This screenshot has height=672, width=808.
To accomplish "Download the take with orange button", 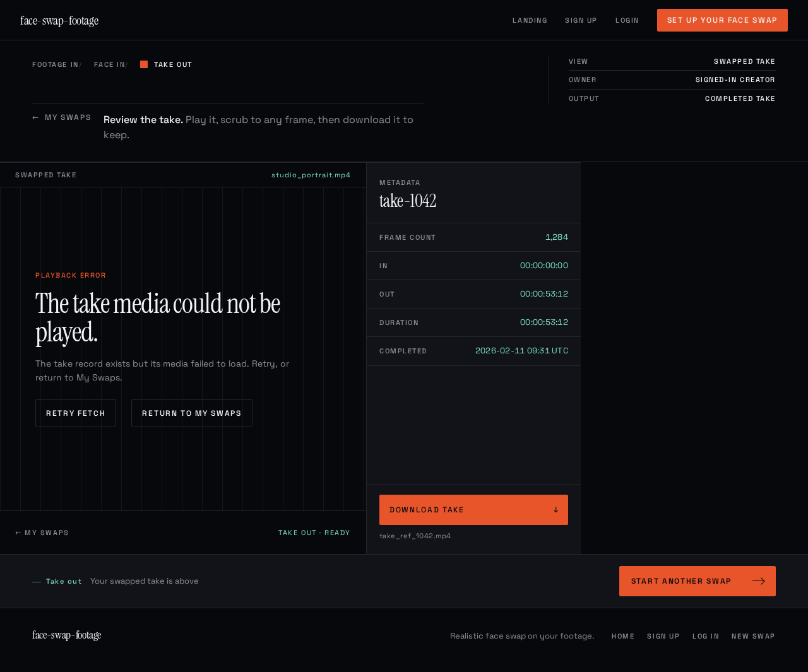I will tap(473, 510).
